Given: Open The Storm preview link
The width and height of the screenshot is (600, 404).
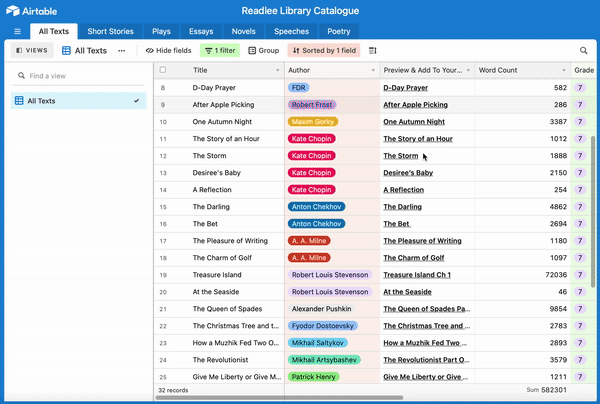Looking at the screenshot, I should pyautogui.click(x=401, y=156).
